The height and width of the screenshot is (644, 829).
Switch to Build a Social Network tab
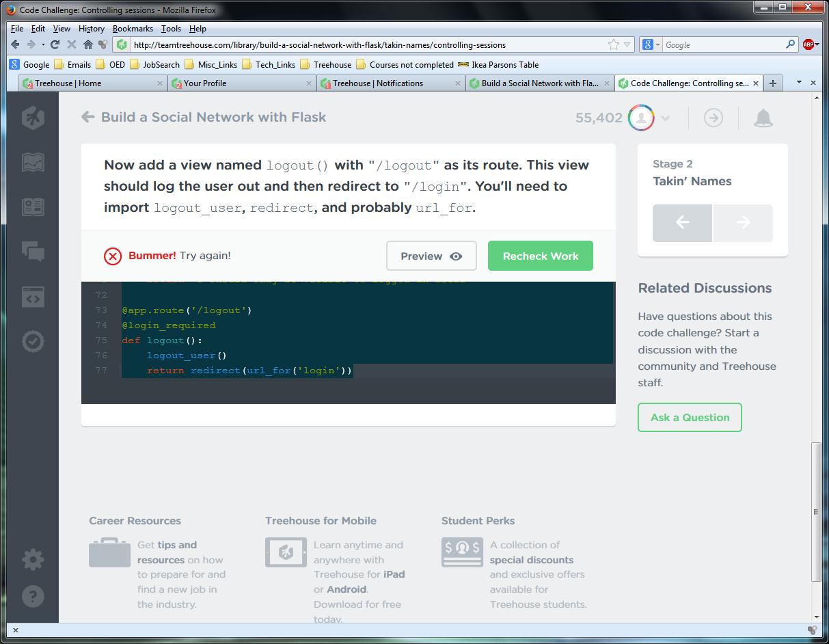(x=540, y=83)
